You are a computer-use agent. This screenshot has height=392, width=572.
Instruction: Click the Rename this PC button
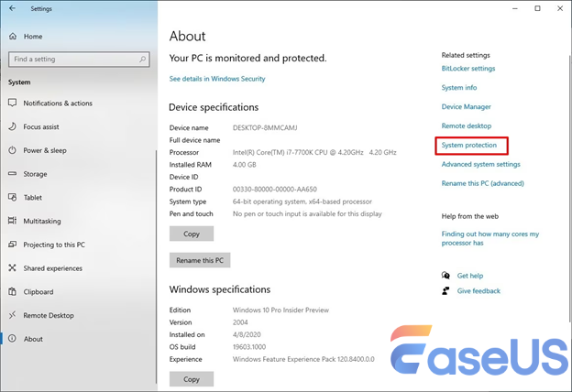[x=200, y=260]
